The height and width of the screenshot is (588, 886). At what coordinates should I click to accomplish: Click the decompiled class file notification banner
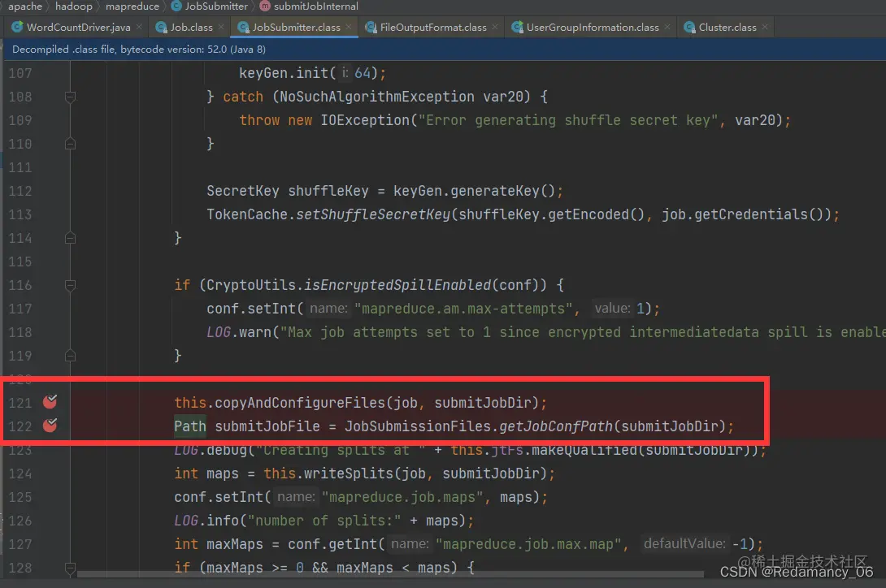coord(443,50)
